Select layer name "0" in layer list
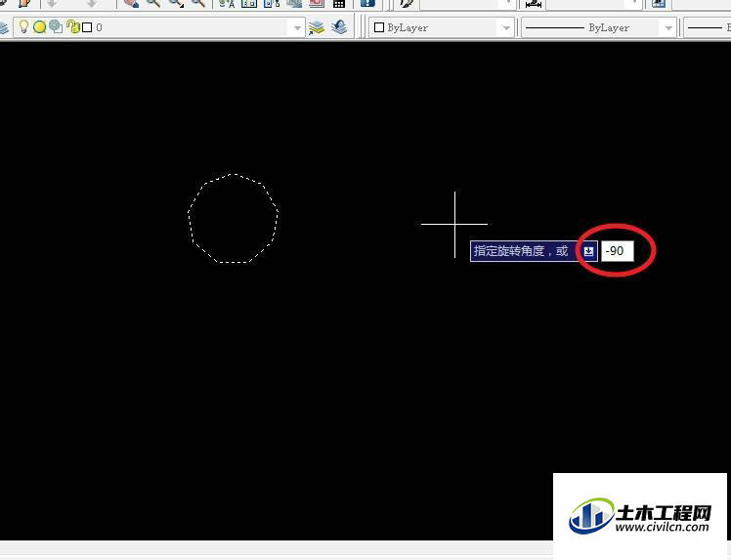 coord(99,27)
